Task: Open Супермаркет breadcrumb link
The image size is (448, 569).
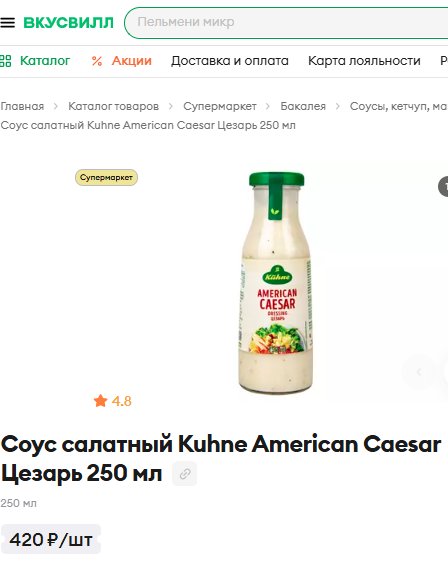Action: [x=220, y=106]
